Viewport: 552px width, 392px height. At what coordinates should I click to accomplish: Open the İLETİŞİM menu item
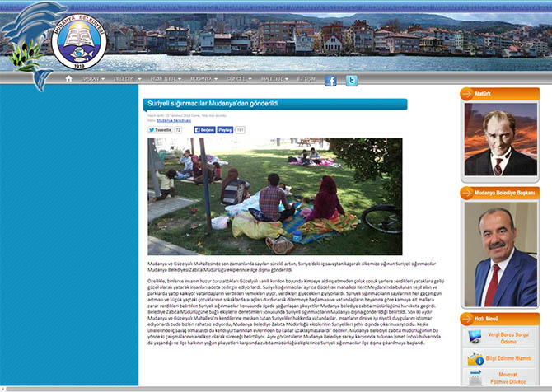[x=306, y=79]
